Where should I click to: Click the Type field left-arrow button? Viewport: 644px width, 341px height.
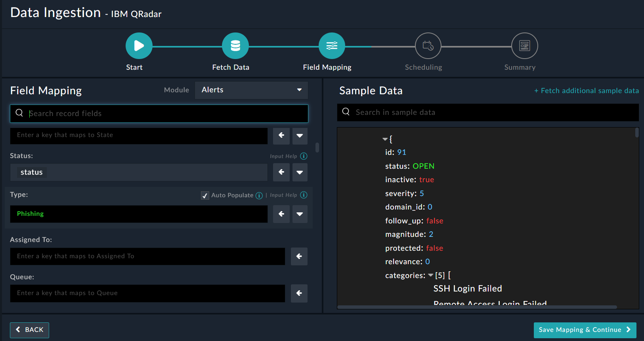(281, 214)
